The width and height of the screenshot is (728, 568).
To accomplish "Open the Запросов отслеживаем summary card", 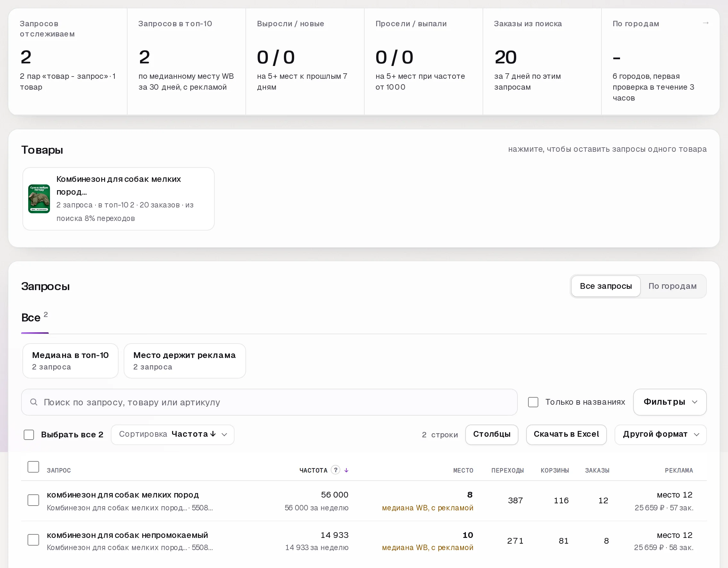I will tap(68, 61).
